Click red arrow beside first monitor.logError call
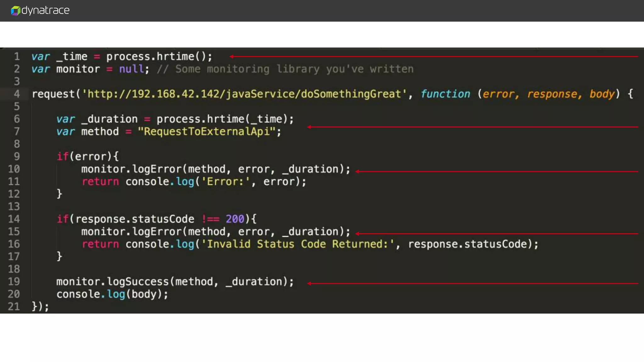This screenshot has width=644, height=362. point(496,172)
